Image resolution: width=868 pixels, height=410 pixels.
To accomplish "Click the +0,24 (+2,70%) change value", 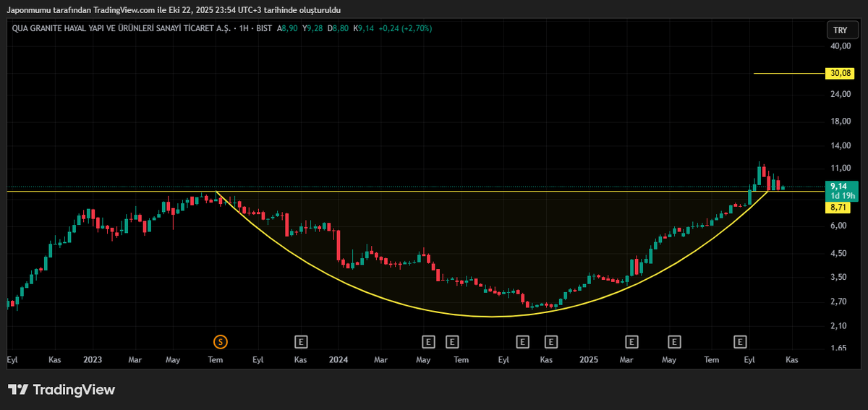I will [407, 28].
